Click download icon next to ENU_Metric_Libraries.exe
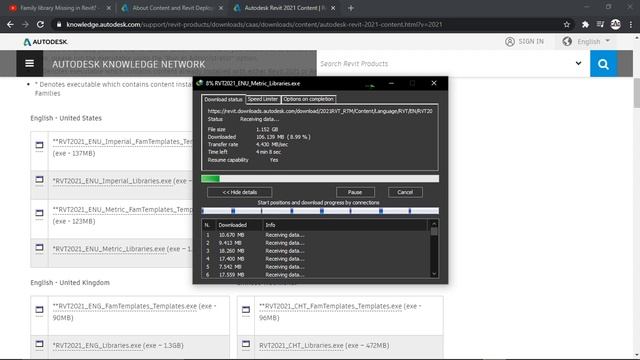Viewport: 640px width, 360px height. (39, 248)
